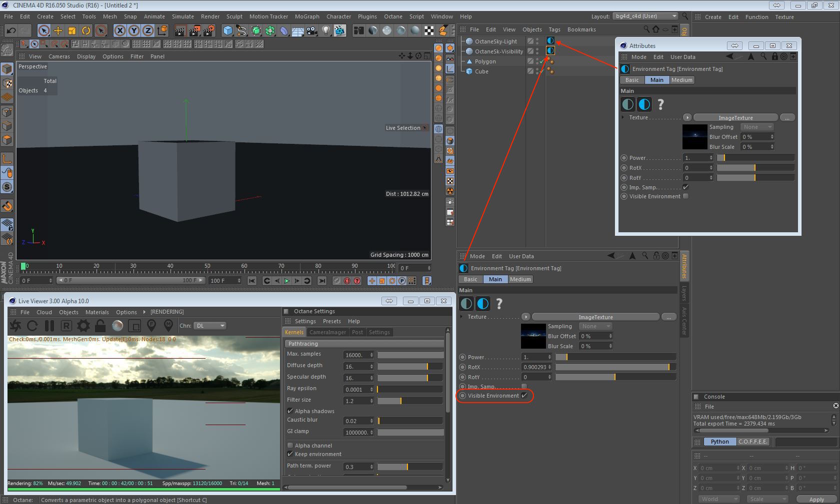Open the Octane menu in main menu bar
The height and width of the screenshot is (504, 840).
[x=393, y=16]
